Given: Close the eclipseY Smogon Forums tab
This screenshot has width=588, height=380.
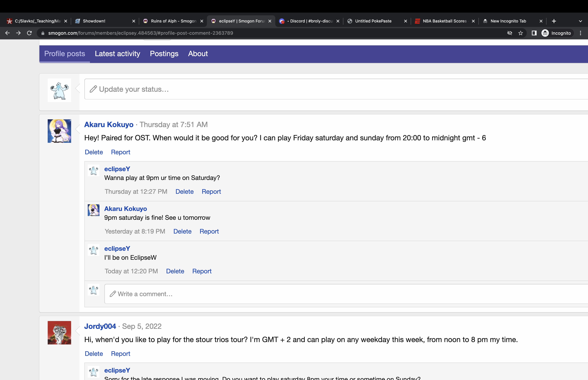Looking at the screenshot, I should [x=270, y=21].
